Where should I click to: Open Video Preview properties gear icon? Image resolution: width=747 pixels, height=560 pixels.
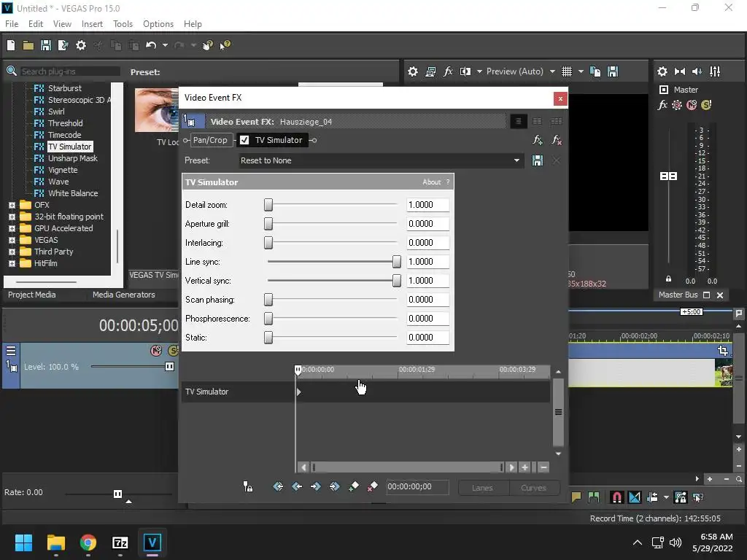(x=413, y=71)
